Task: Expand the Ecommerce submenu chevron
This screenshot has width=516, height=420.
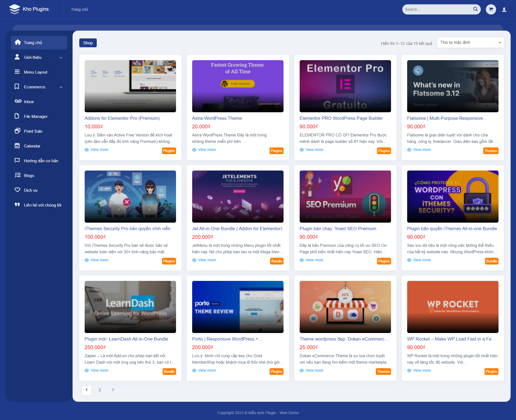Action: pyautogui.click(x=61, y=87)
